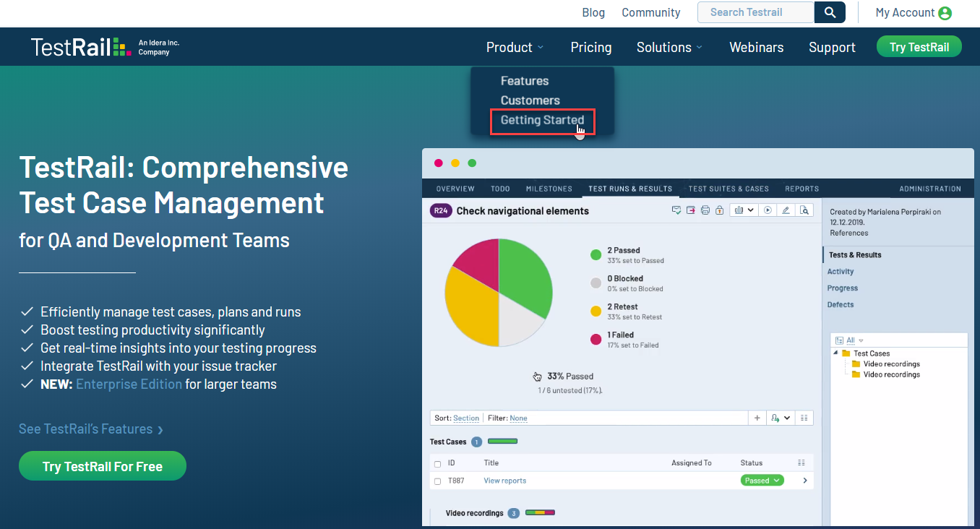The height and width of the screenshot is (529, 980).
Task: Switch to the OVERVIEW tab
Action: 455,189
